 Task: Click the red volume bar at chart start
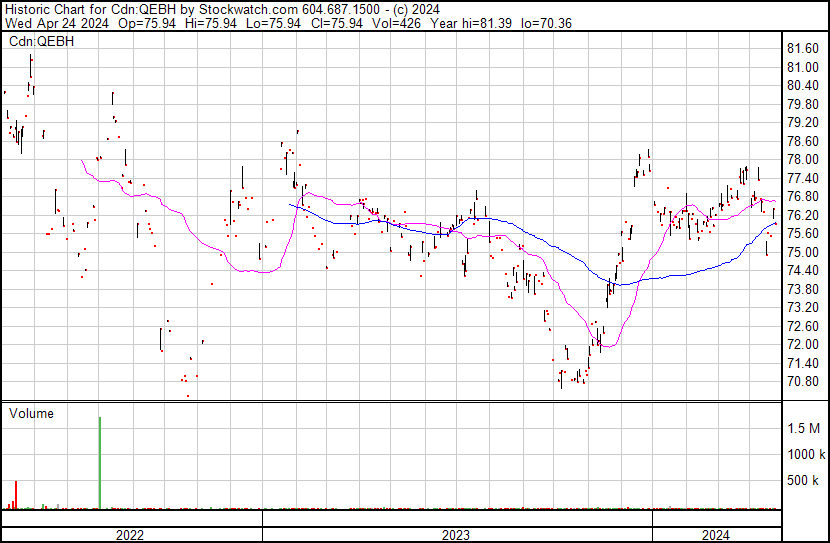tap(16, 495)
